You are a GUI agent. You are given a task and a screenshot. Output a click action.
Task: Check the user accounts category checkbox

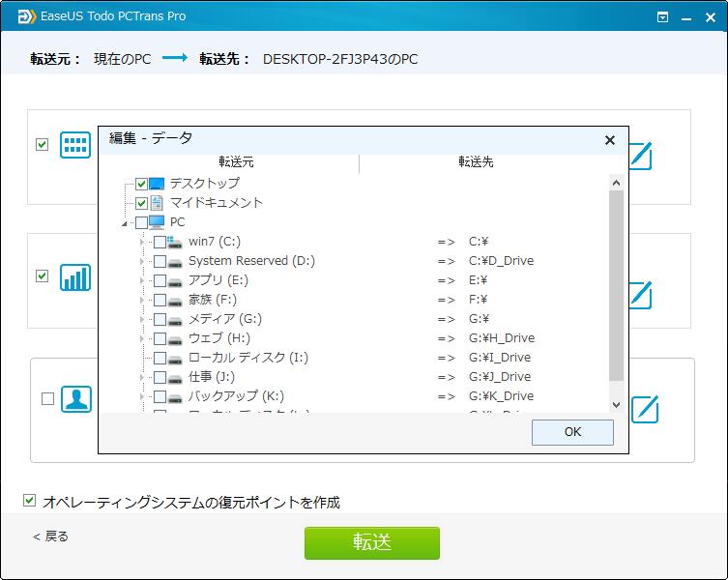pyautogui.click(x=47, y=399)
